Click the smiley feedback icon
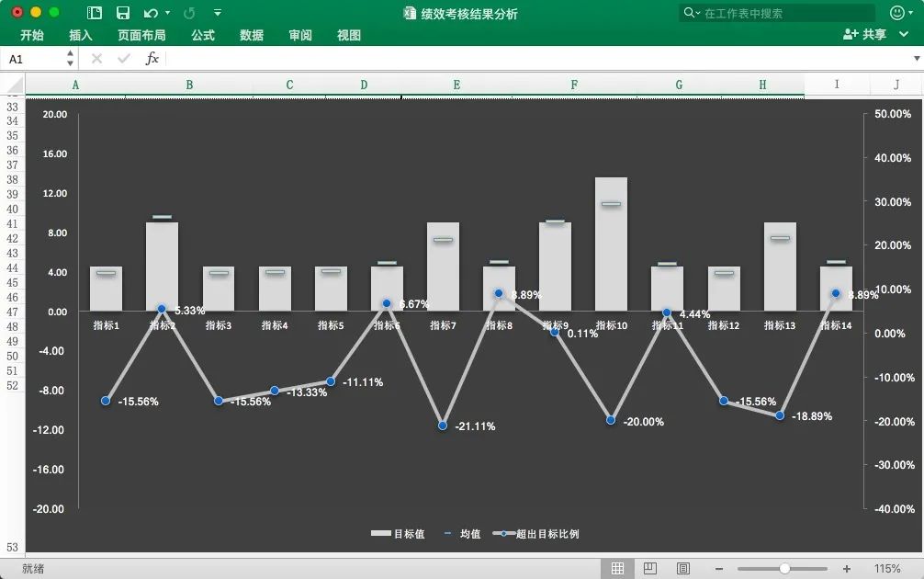 coord(897,13)
